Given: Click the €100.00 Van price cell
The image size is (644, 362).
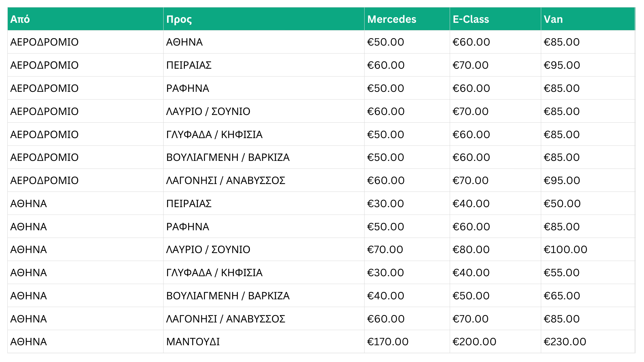Looking at the screenshot, I should coord(566,249).
